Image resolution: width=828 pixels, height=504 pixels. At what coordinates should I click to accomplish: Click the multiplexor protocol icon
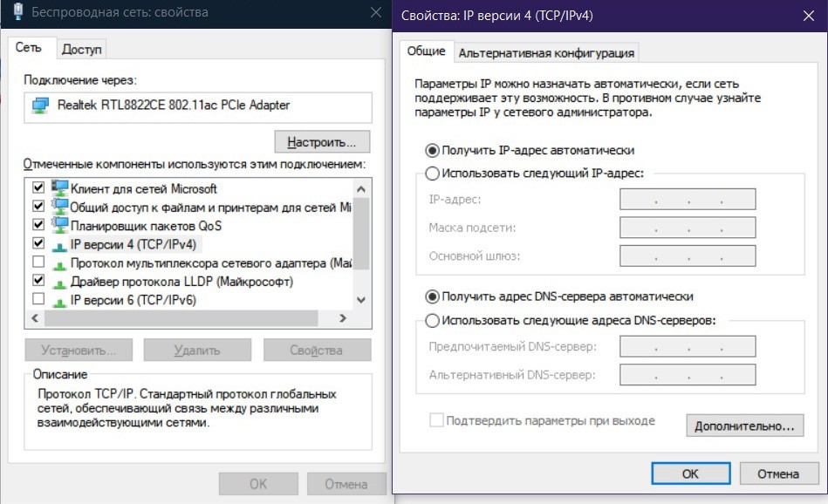60,262
